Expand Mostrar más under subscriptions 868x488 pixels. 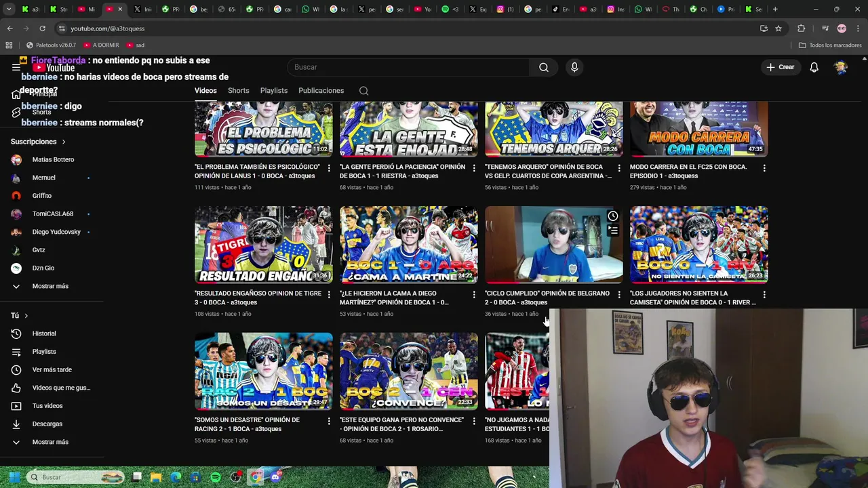[50, 286]
